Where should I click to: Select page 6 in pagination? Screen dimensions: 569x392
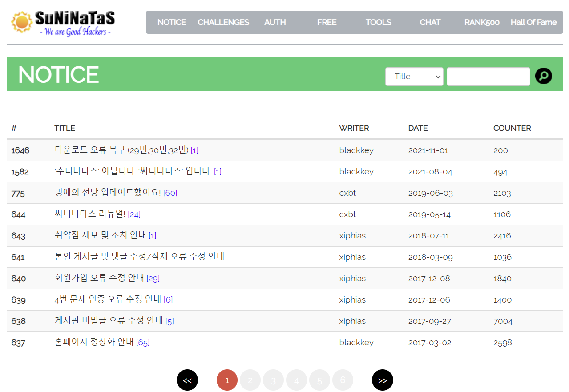[343, 380]
